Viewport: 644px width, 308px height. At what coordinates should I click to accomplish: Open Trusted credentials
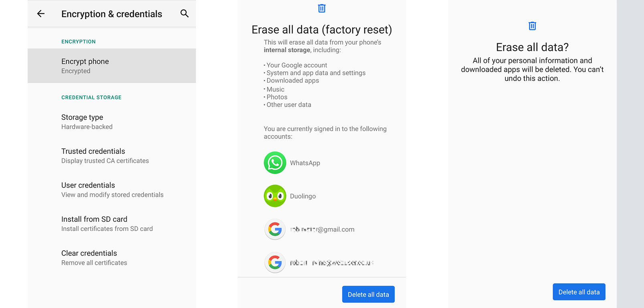click(112, 156)
